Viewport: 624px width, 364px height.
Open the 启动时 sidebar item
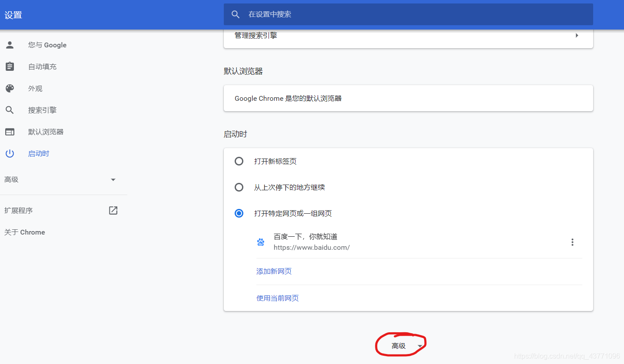click(x=39, y=153)
